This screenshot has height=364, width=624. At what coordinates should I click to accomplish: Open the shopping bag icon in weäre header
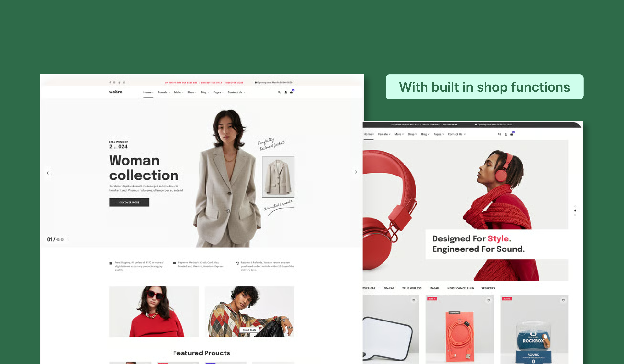click(291, 92)
